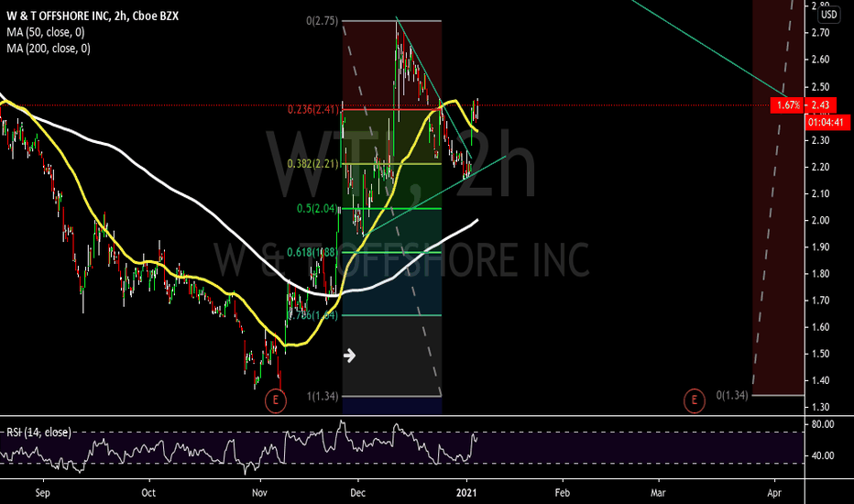Click the 2.20 tick on the price axis
The height and width of the screenshot is (504, 854).
(x=821, y=167)
